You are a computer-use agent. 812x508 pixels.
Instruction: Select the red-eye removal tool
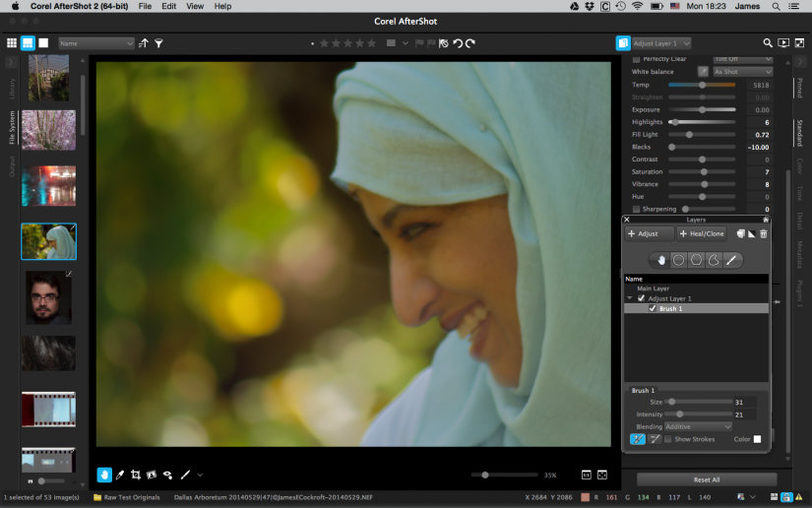[x=167, y=475]
